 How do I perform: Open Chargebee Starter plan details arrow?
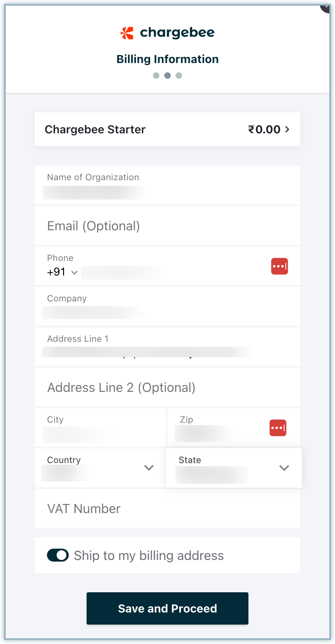287,129
